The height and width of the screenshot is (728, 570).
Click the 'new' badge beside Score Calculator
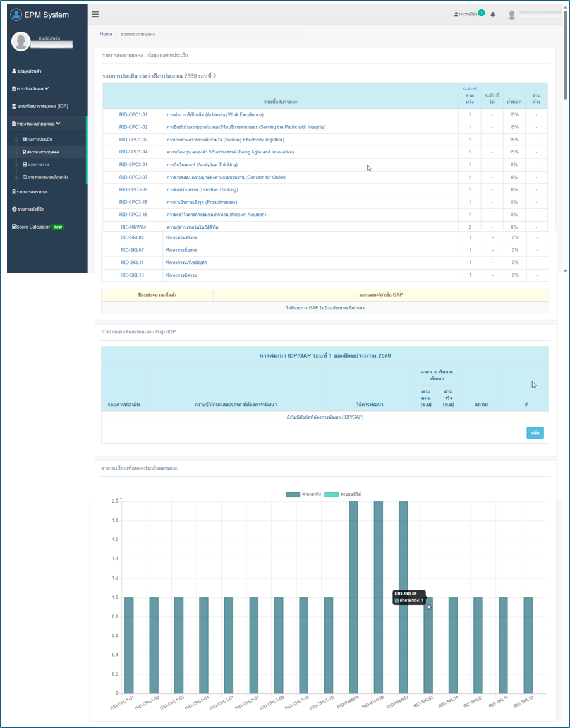[x=58, y=227]
